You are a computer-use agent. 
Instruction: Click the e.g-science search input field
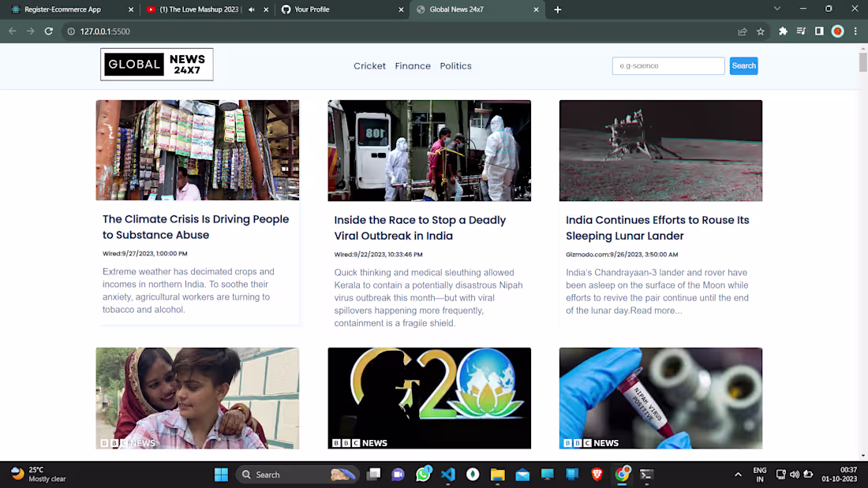point(668,65)
